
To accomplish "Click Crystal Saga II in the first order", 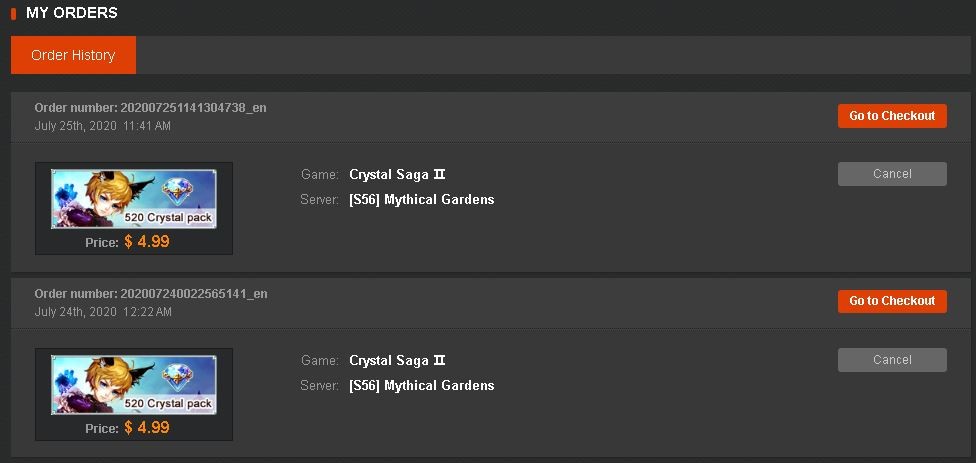I will pyautogui.click(x=397, y=175).
